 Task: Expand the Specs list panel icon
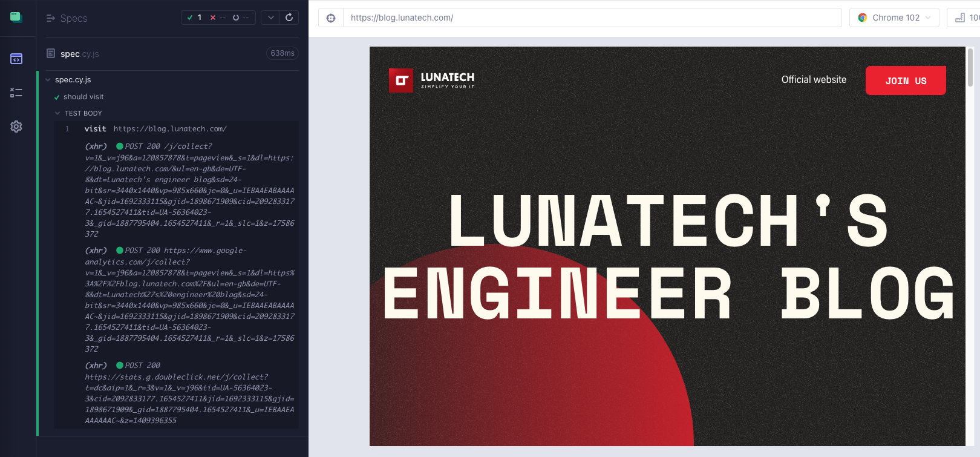pyautogui.click(x=51, y=18)
